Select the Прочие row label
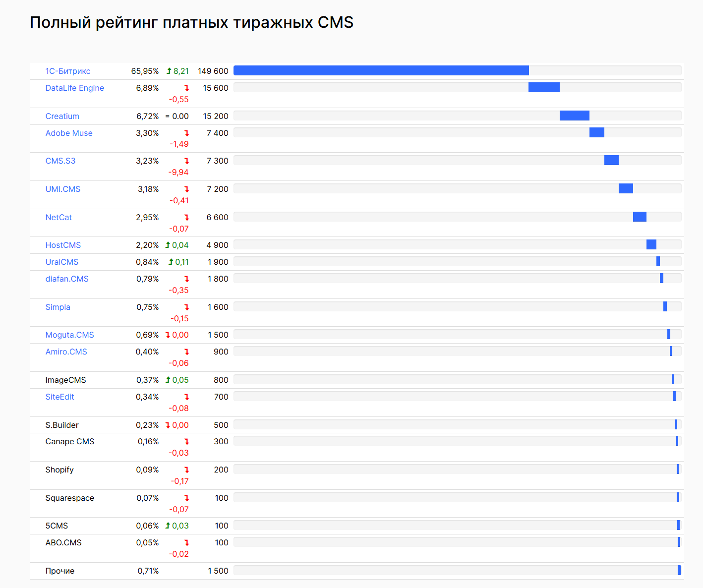This screenshot has width=703, height=588. click(x=60, y=571)
